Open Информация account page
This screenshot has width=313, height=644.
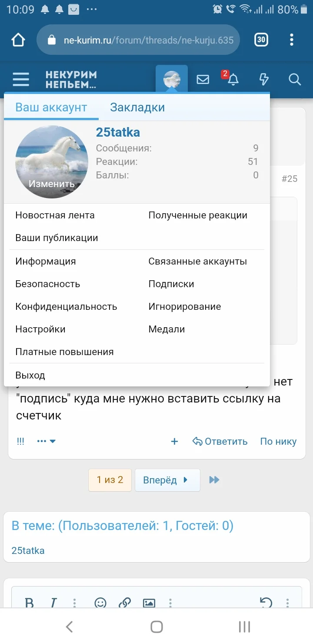coord(46,261)
